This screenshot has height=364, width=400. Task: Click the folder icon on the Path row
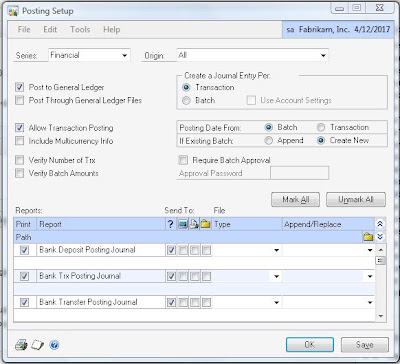368,237
